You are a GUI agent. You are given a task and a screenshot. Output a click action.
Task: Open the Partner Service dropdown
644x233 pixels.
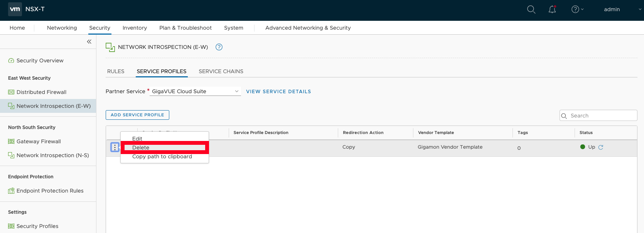(x=195, y=91)
